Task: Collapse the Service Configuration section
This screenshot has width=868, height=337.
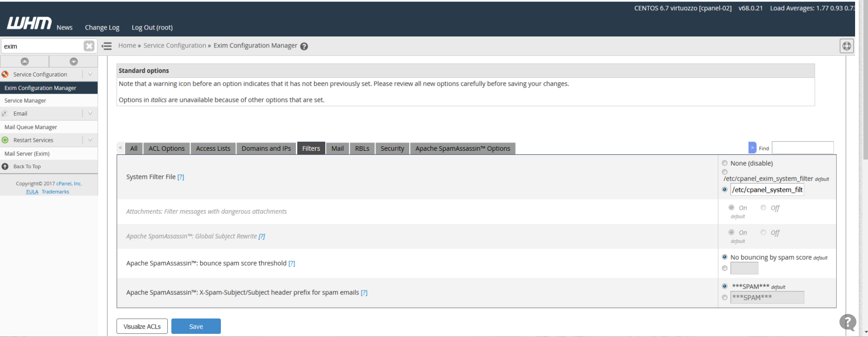Action: 90,74
